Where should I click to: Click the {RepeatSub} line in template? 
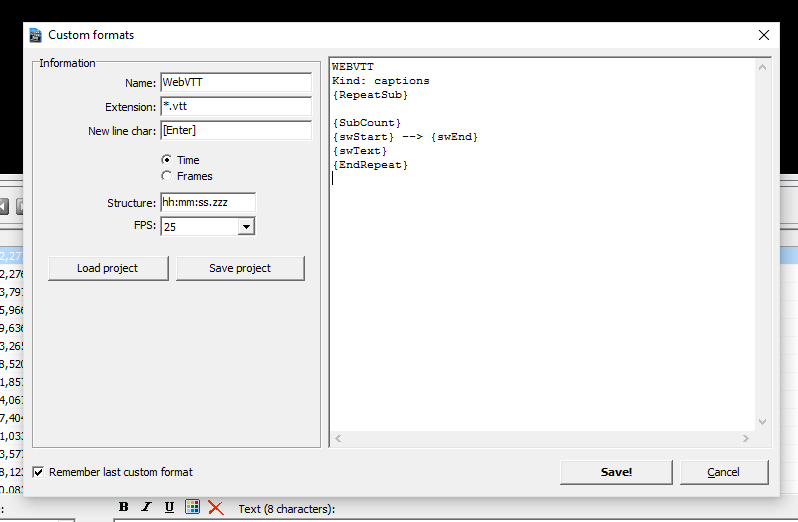coord(370,95)
